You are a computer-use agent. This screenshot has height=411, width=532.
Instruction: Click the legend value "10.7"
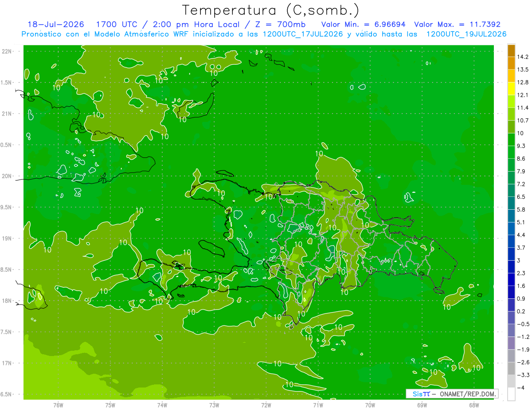tap(523, 121)
